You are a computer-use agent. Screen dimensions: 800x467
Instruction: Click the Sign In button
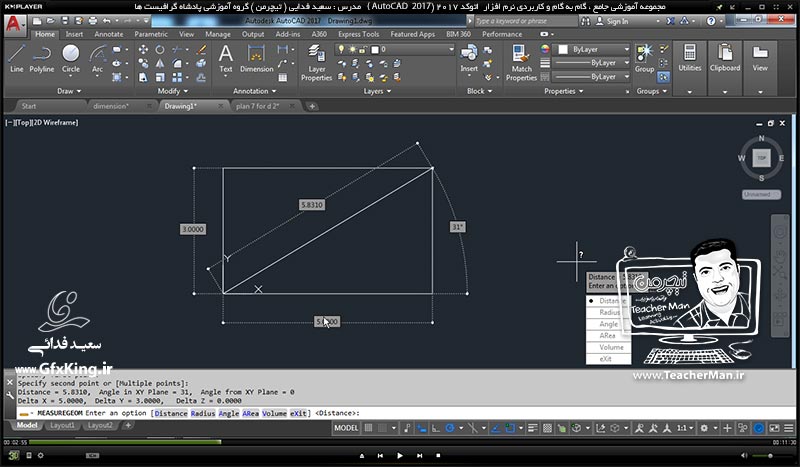pyautogui.click(x=612, y=21)
